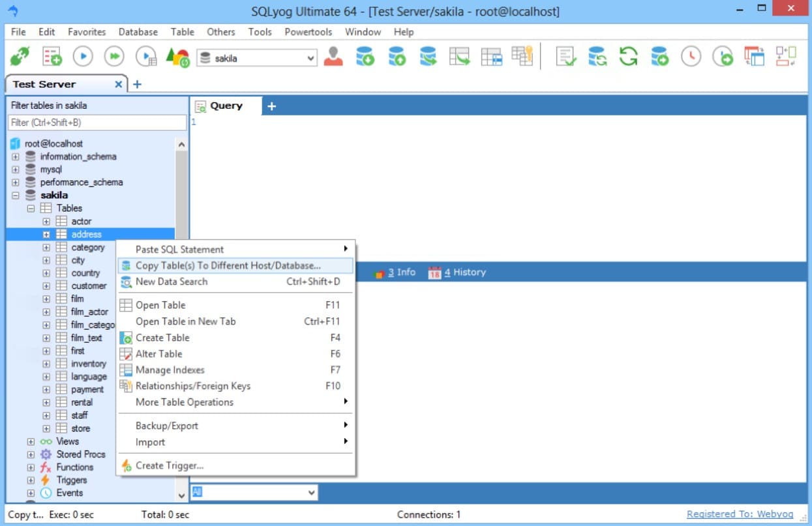Select Create Table in context menu
Image resolution: width=812 pixels, height=526 pixels.
pyautogui.click(x=235, y=338)
